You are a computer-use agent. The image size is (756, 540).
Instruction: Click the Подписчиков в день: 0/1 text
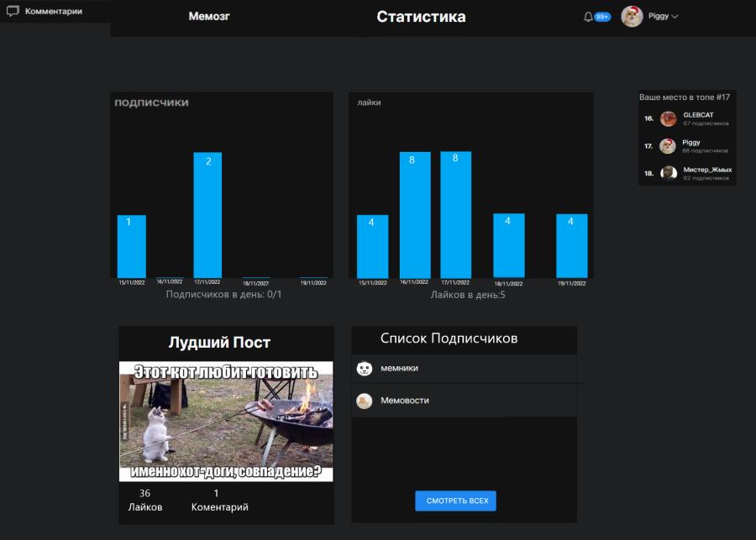(x=223, y=294)
